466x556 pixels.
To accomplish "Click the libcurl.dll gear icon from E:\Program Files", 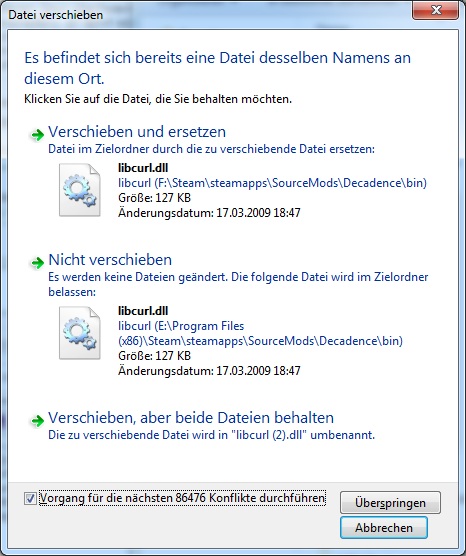I will coord(80,333).
